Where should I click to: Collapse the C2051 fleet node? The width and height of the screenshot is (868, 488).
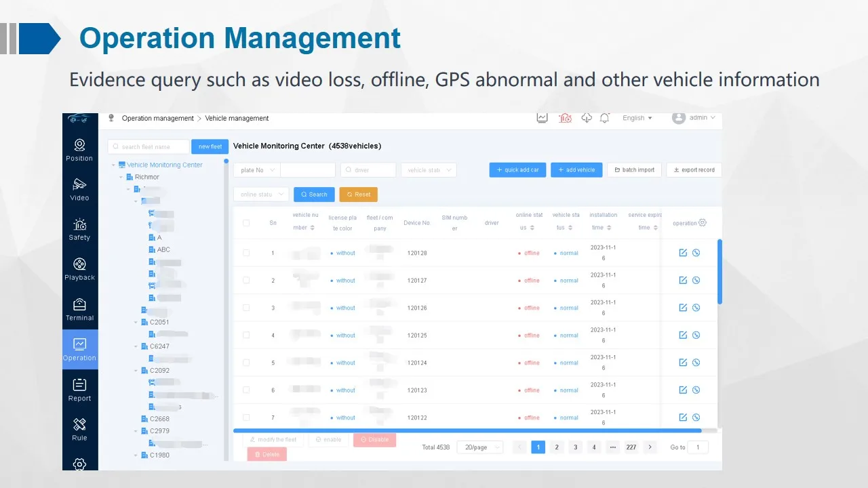point(136,323)
